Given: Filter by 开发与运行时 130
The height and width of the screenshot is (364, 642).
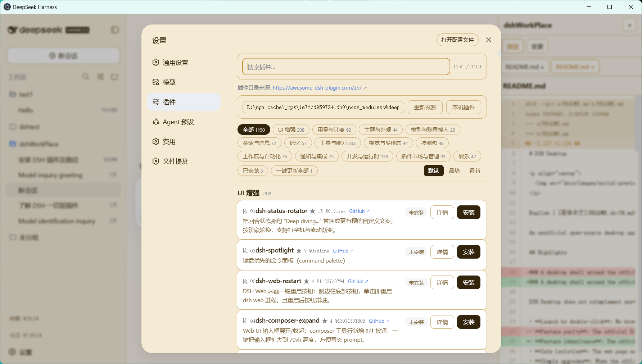Looking at the screenshot, I should [x=367, y=156].
